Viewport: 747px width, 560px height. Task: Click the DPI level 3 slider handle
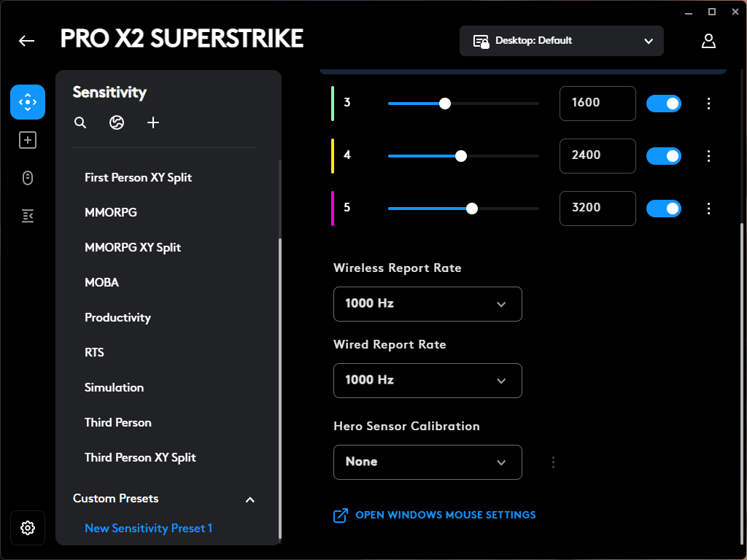(x=444, y=104)
